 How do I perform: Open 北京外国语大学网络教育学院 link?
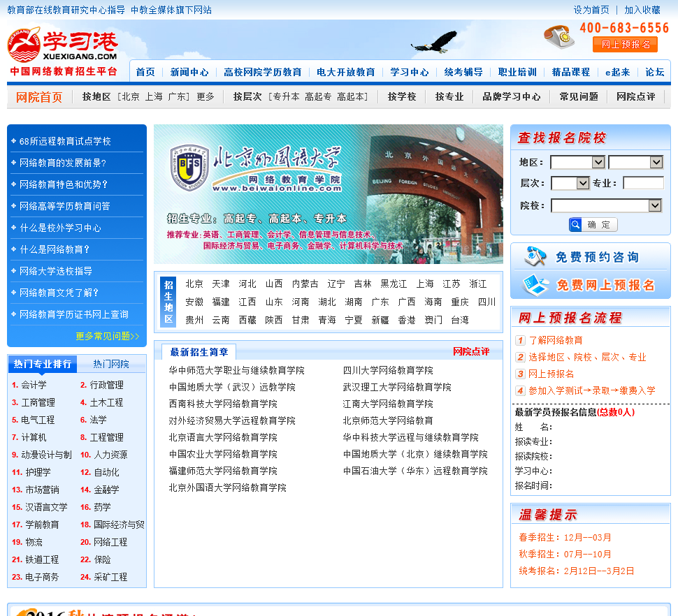click(x=227, y=487)
